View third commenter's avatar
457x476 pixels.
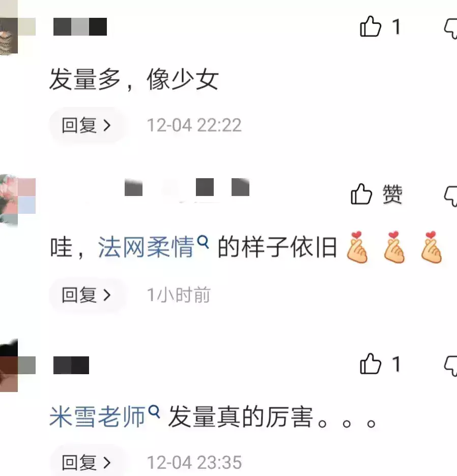pyautogui.click(x=18, y=365)
